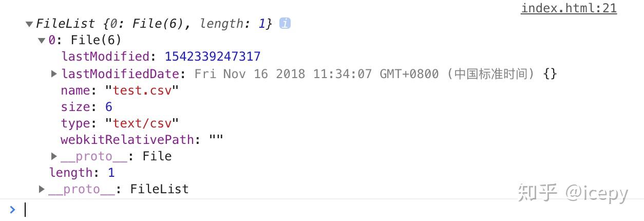Click the 0: File(6) label
This screenshot has height=221, width=644.
pyautogui.click(x=85, y=40)
